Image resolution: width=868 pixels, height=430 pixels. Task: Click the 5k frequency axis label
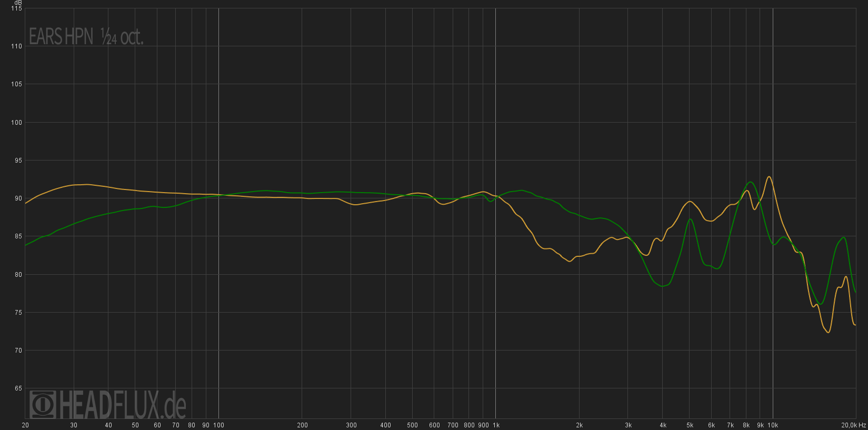690,425
